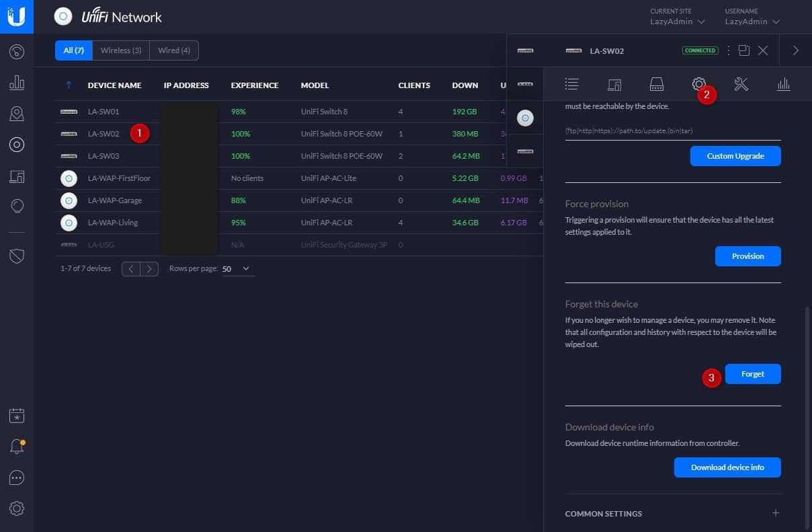Open device panel Ports tab icon

[656, 84]
